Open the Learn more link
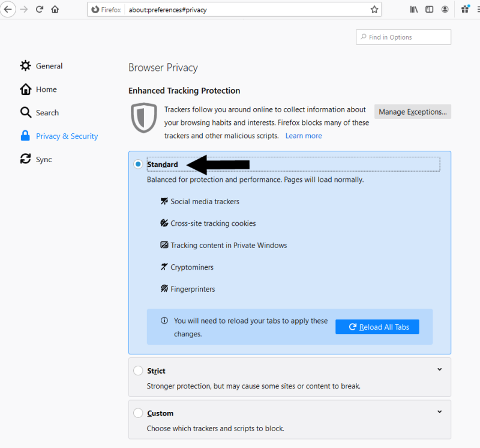This screenshot has height=448, width=480. (304, 136)
